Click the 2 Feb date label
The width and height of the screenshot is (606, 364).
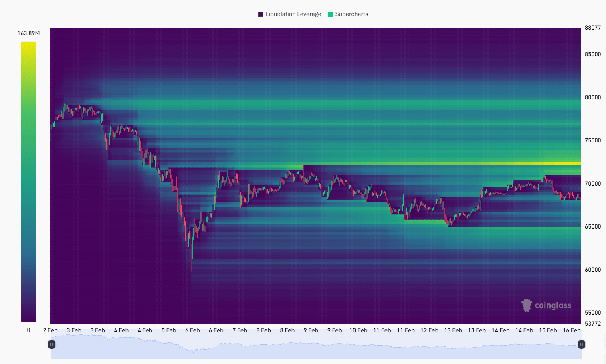[x=50, y=330]
